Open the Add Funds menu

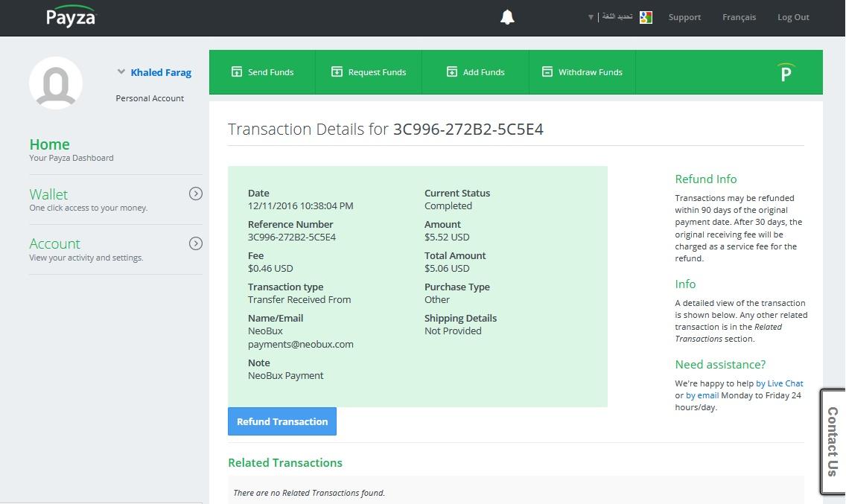click(475, 72)
